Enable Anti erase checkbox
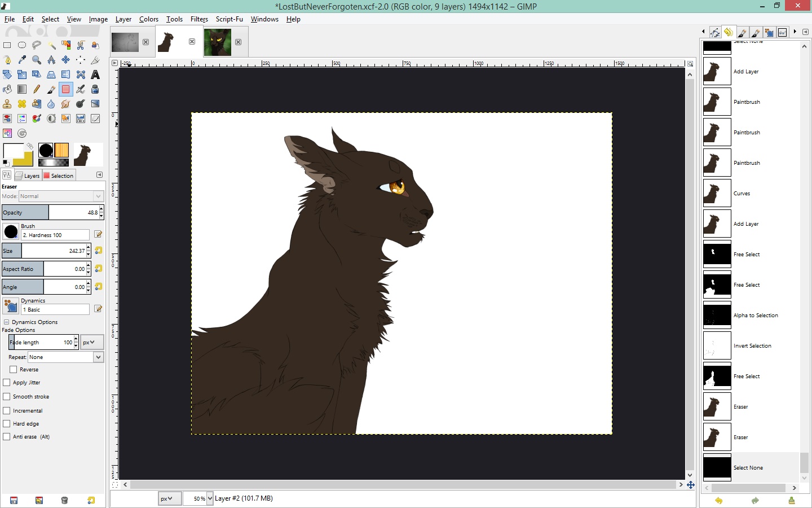The height and width of the screenshot is (508, 812). (x=7, y=437)
